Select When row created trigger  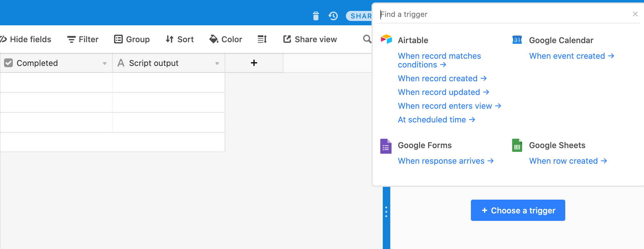tap(568, 161)
